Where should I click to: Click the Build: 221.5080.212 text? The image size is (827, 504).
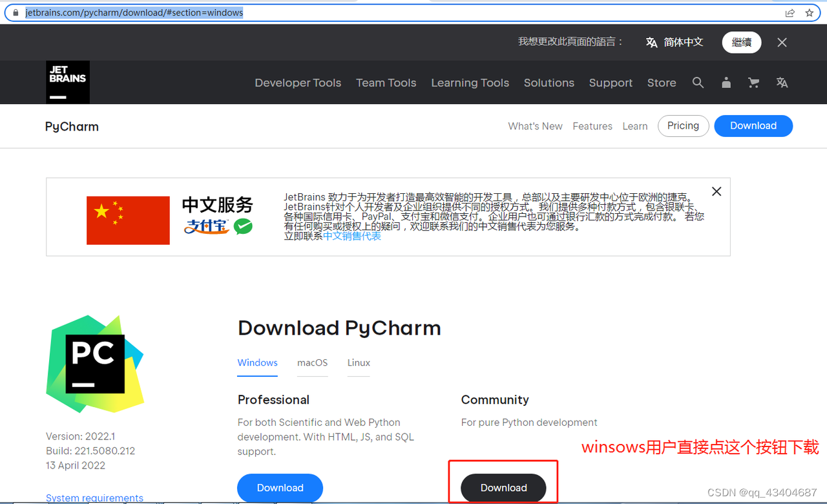tap(90, 451)
